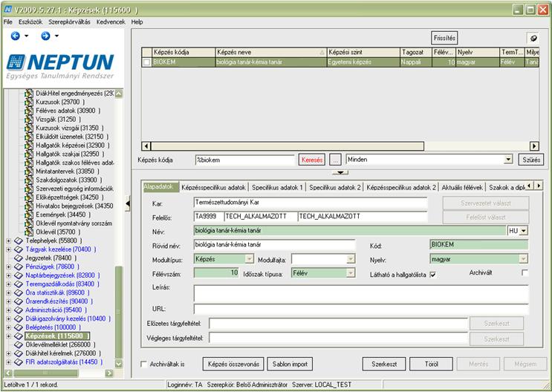Switch to Specifikus adatok 1 tab

click(x=277, y=188)
